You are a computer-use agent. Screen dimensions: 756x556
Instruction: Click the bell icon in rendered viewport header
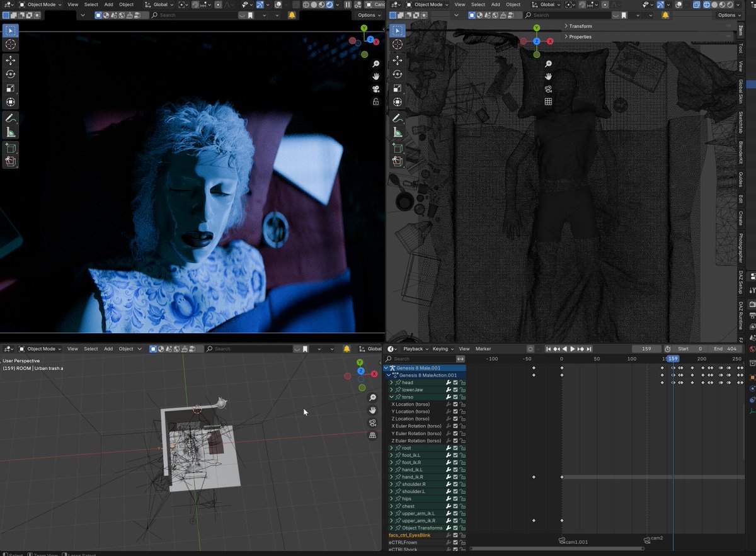292,15
